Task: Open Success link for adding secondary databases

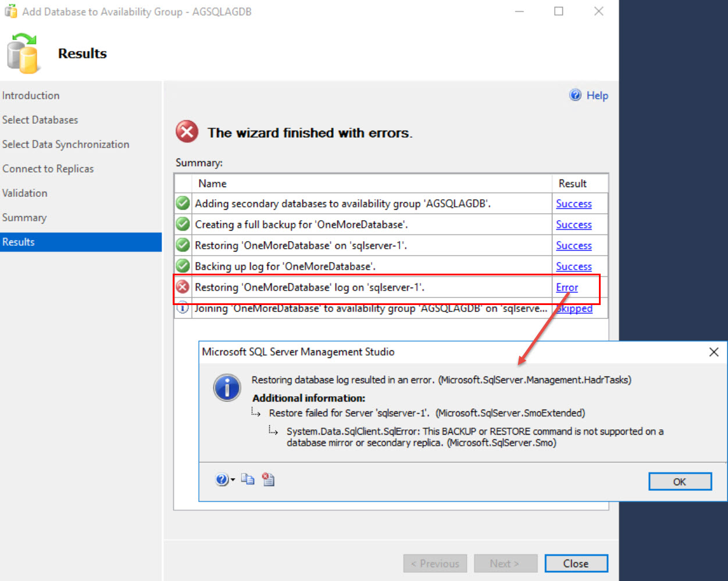Action: point(573,204)
